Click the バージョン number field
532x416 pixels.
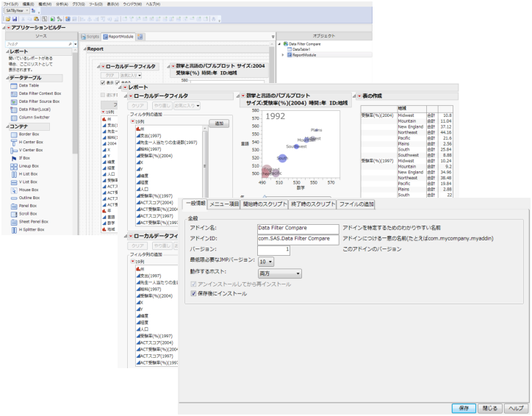[273, 250]
